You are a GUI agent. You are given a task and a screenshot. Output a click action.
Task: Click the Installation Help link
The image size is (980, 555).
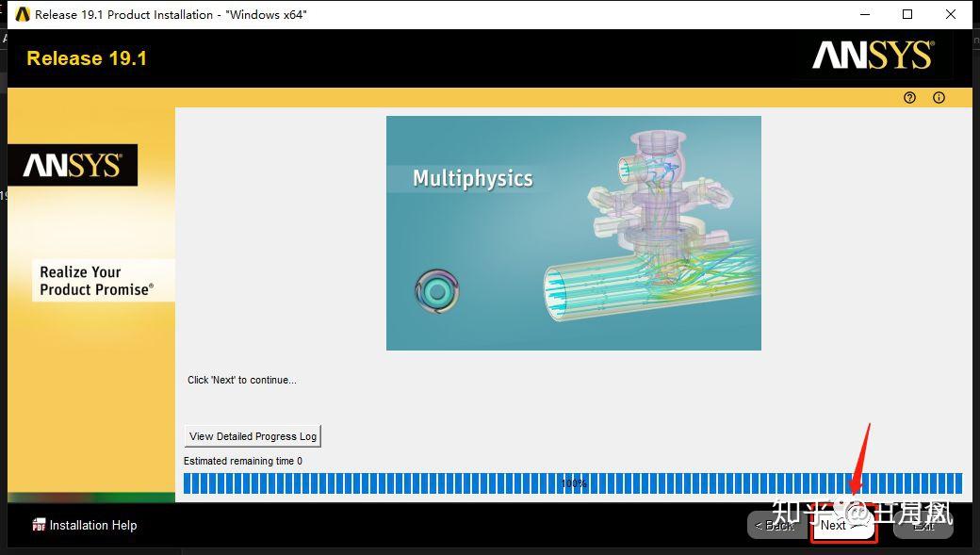(x=92, y=525)
